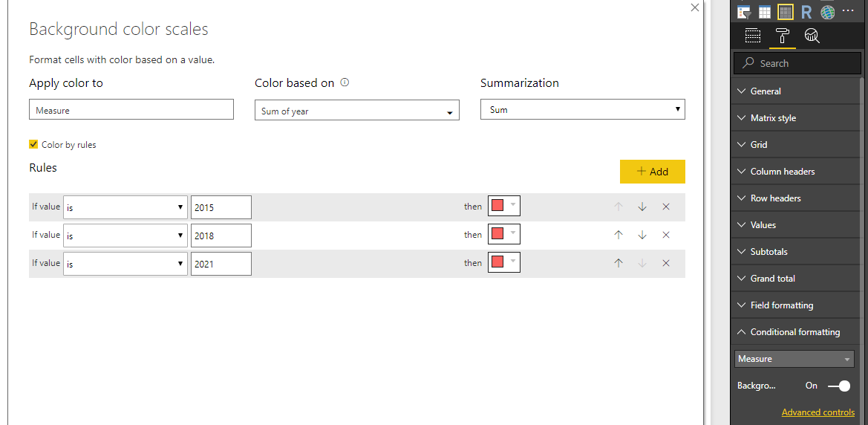Open condition dropdown for the 2021 rule
The width and height of the screenshot is (868, 425).
(125, 264)
